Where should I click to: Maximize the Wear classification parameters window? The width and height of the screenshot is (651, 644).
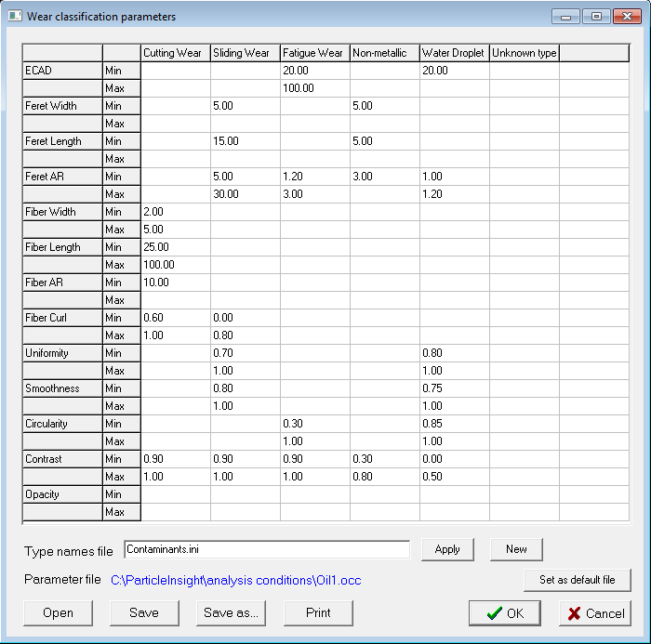(596, 16)
